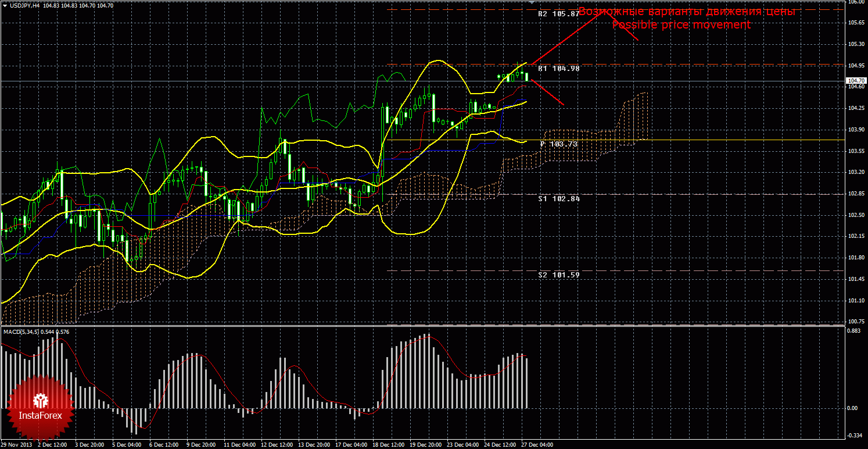Select the R1 104.98 resistance label
This screenshot has height=449, width=868.
pos(558,69)
